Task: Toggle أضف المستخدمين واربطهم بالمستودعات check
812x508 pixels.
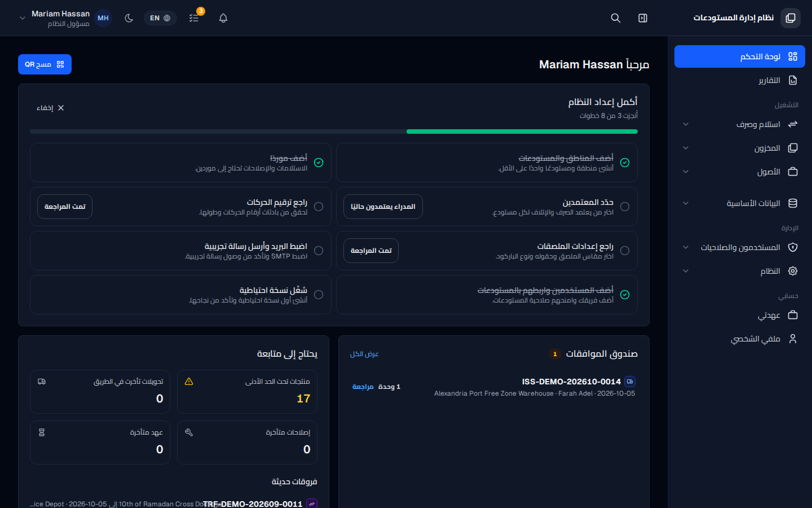Action: pos(625,295)
